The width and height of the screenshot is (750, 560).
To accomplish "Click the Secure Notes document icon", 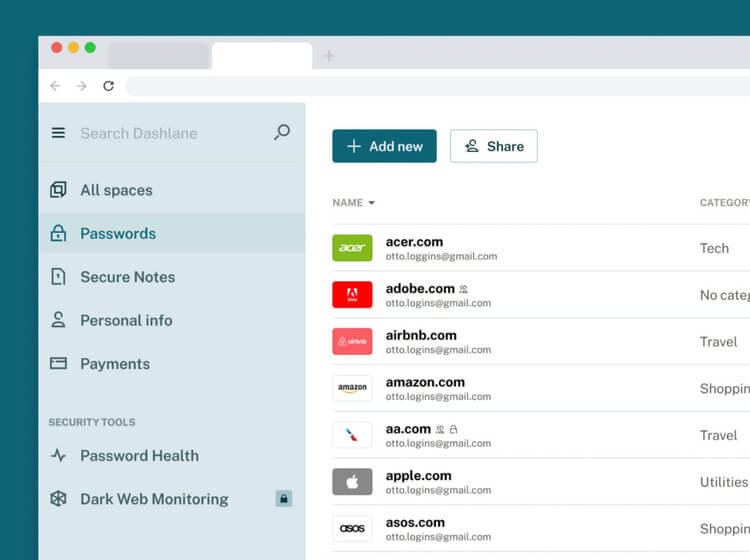I will [58, 276].
